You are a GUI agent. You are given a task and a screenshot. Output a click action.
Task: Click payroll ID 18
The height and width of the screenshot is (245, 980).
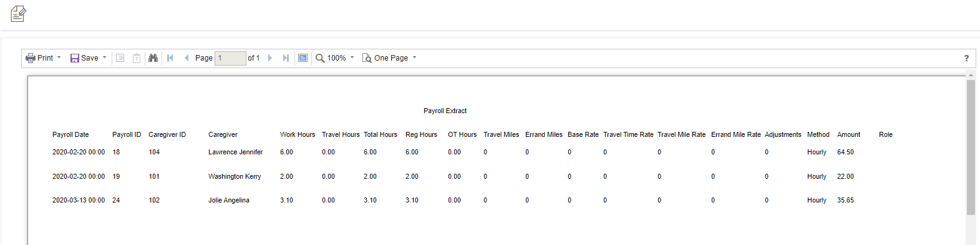point(116,152)
